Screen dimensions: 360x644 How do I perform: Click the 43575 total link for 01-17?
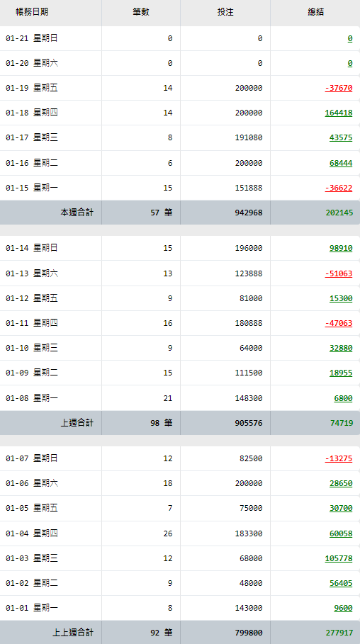pos(341,137)
